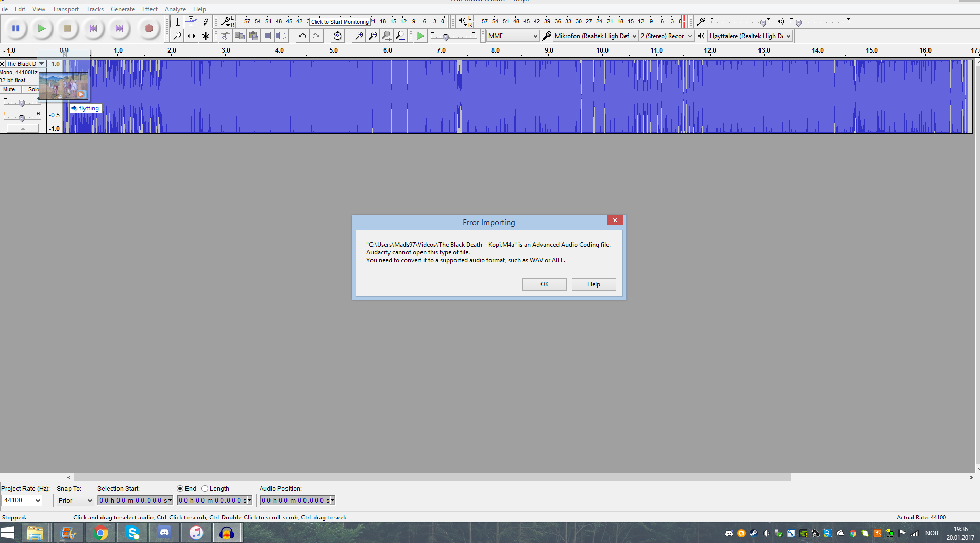Open the Analyze menu
Screen dimensions: 980x543
(175, 9)
